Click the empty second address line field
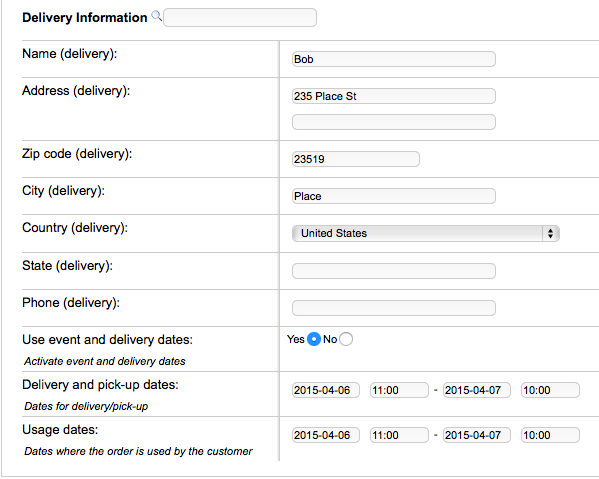 click(394, 122)
